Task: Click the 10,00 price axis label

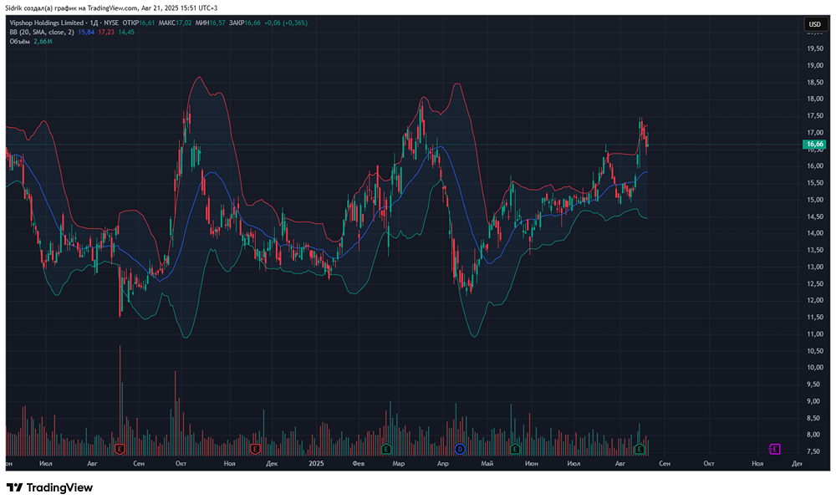Action: pos(814,368)
